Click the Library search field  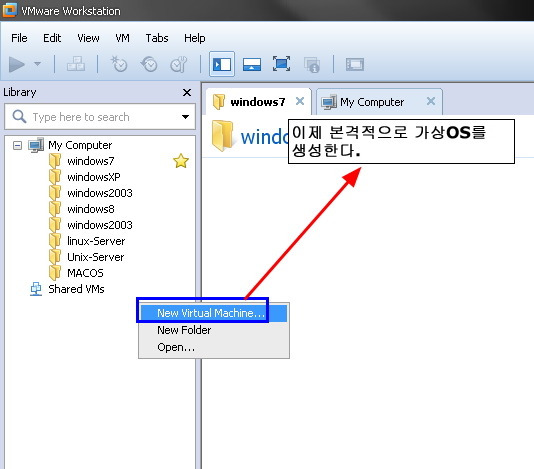pyautogui.click(x=100, y=117)
